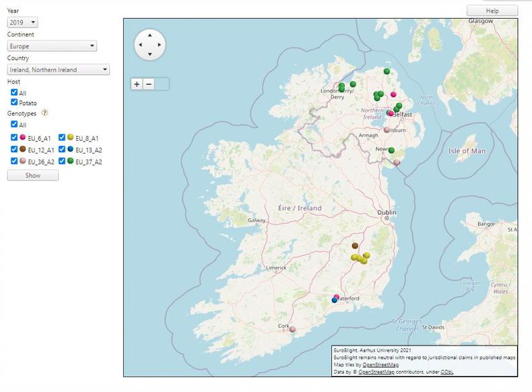Zoom in with the plus button

pos(137,84)
